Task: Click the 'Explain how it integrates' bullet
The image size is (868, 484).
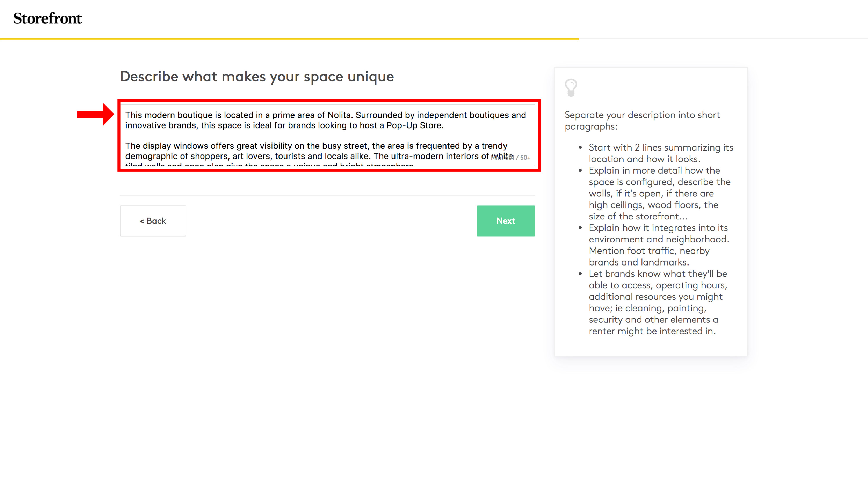Action: 659,245
